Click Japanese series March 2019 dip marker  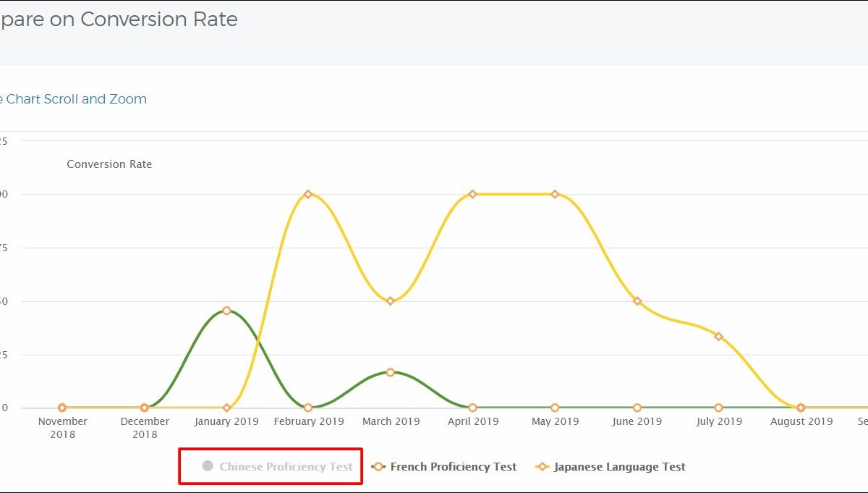(x=391, y=301)
